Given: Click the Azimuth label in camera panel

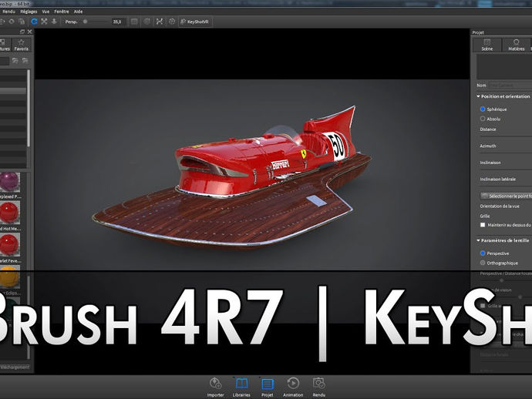Looking at the screenshot, I should (488, 146).
